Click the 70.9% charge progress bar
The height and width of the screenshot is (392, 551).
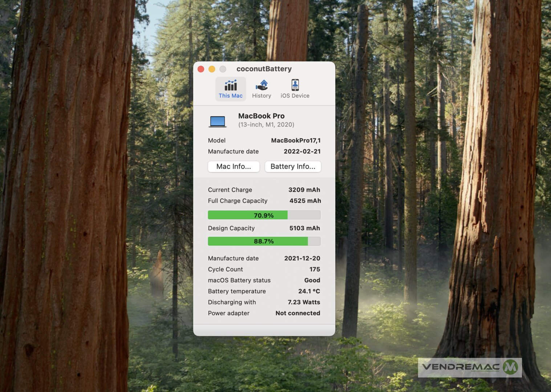point(264,215)
